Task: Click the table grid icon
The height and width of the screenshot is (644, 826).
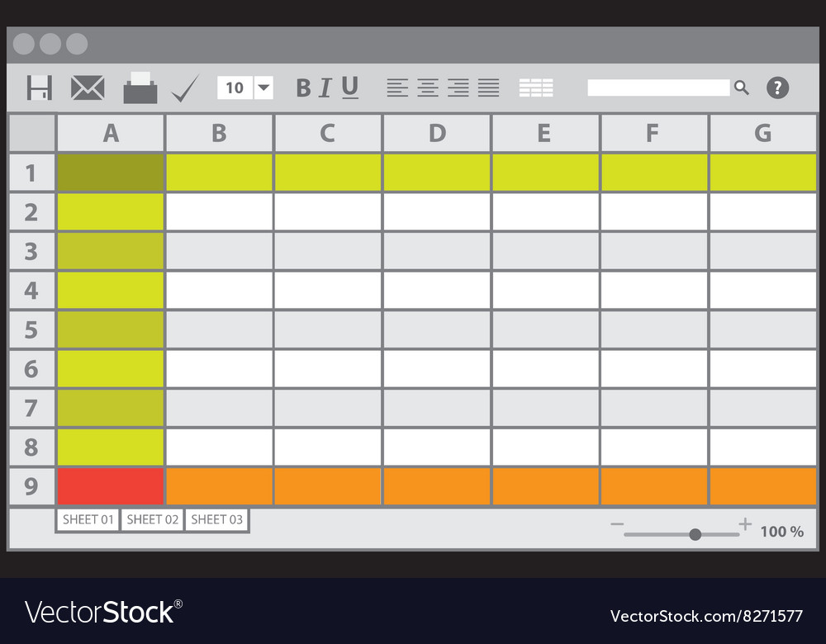Action: 536,88
